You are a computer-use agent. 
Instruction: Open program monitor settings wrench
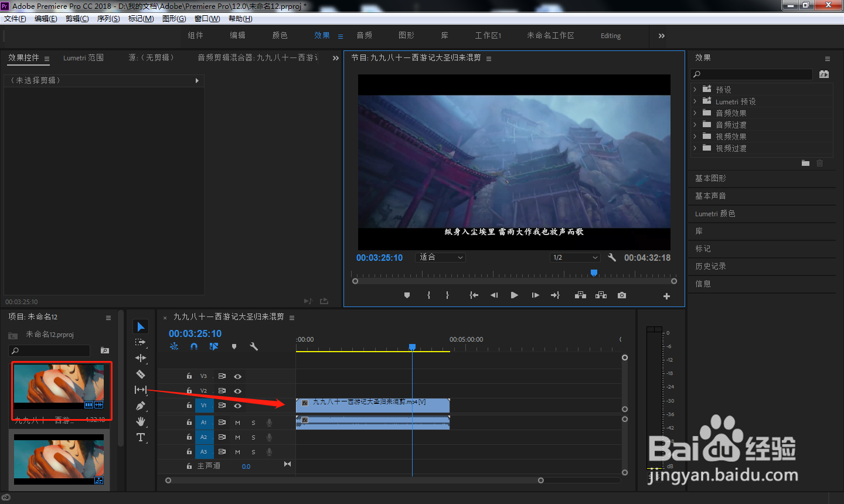[x=612, y=257]
